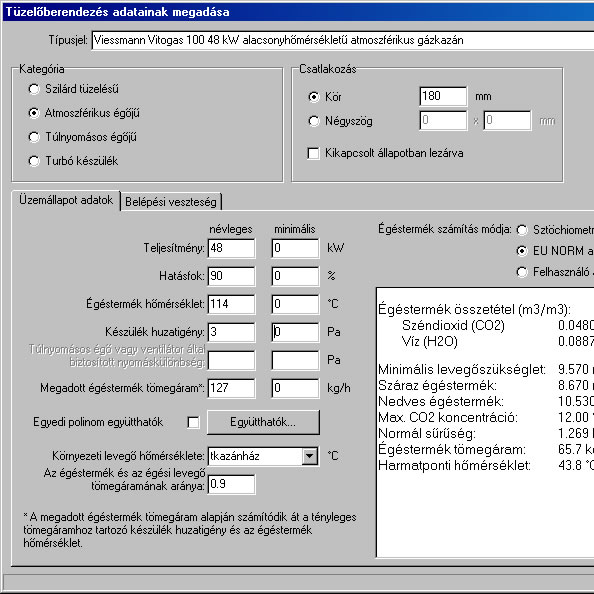Click the Minimális levegőszükséglet result line

pyautogui.click(x=486, y=369)
